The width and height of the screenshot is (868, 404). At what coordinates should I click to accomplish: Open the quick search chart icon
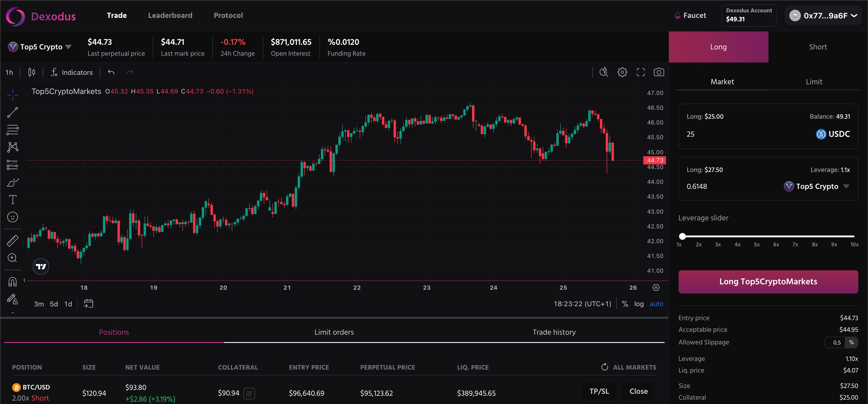pyautogui.click(x=604, y=72)
